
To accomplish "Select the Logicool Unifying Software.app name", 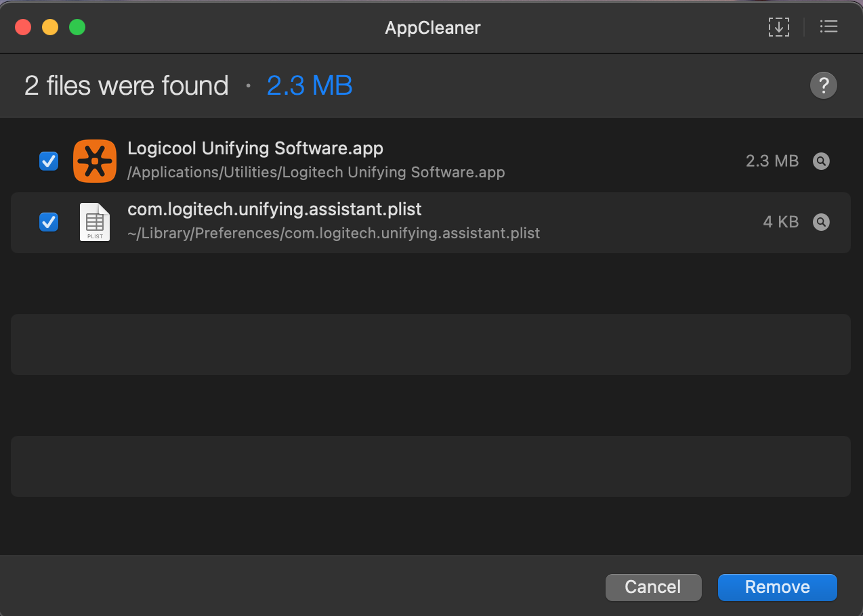I will [255, 148].
